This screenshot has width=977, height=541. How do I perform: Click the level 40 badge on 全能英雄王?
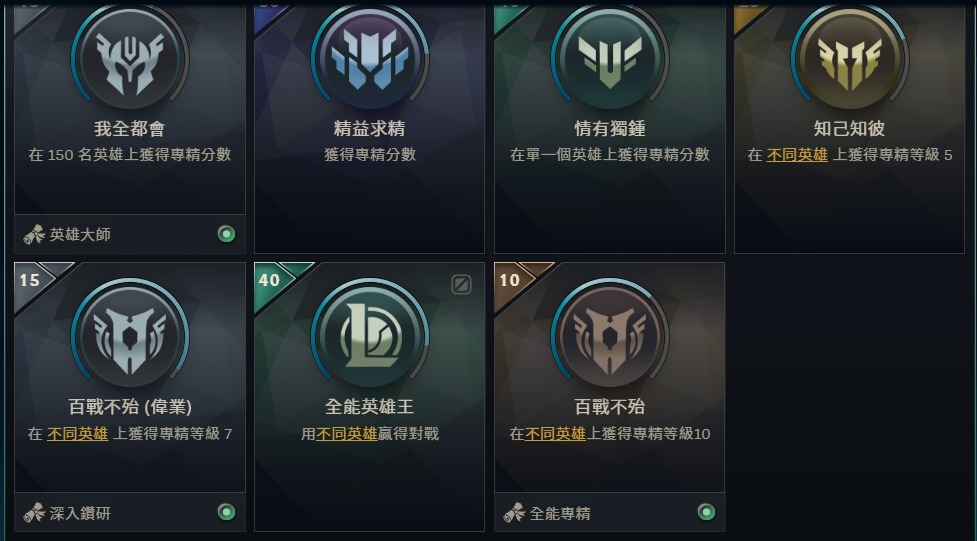[x=270, y=280]
